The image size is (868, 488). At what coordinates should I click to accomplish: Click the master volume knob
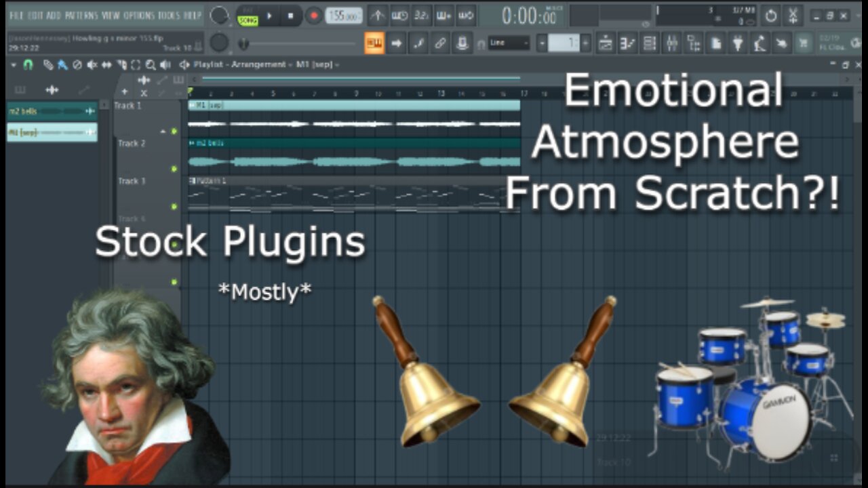pos(218,15)
